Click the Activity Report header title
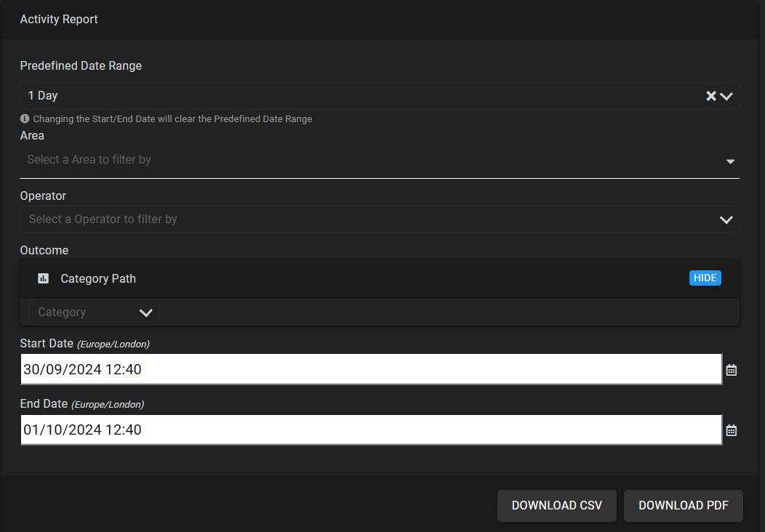 click(x=59, y=20)
